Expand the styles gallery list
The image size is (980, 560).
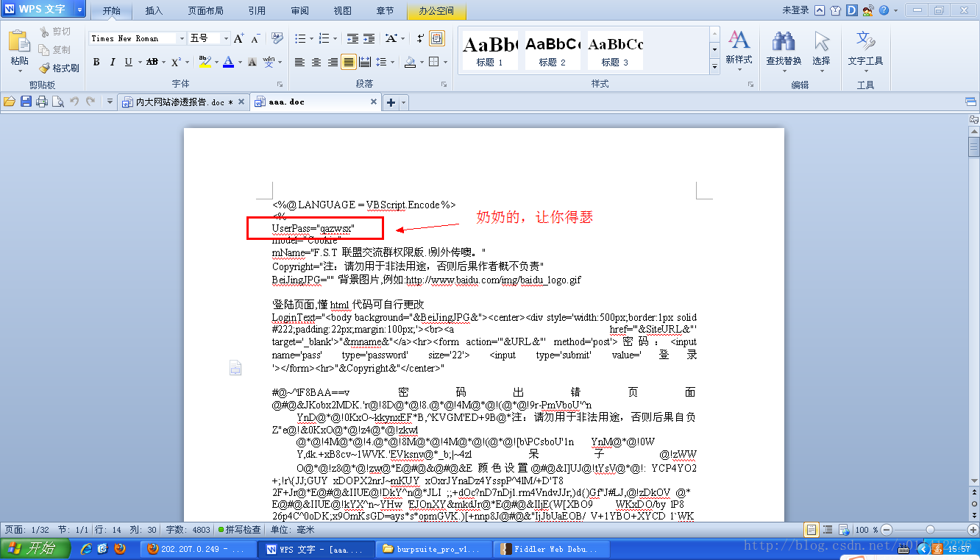point(714,67)
